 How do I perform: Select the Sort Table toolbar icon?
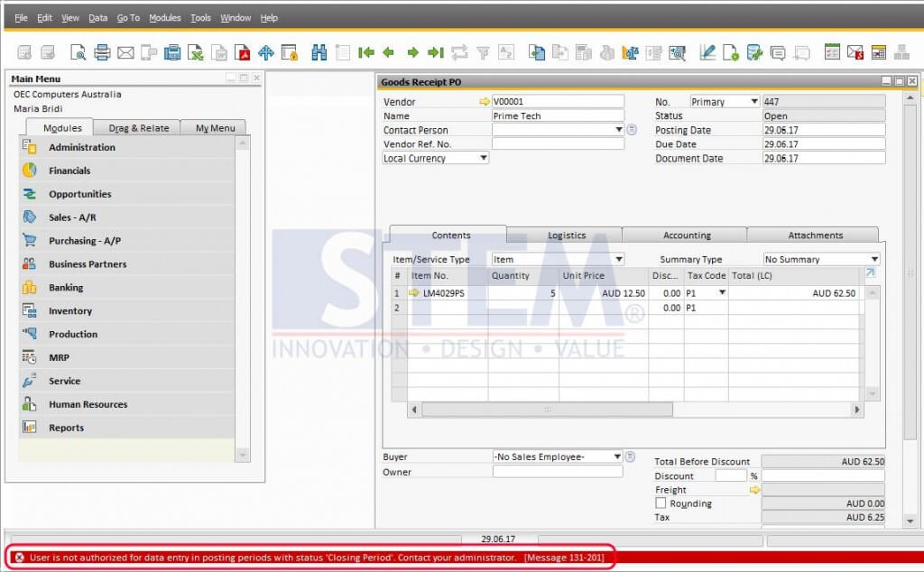504,52
